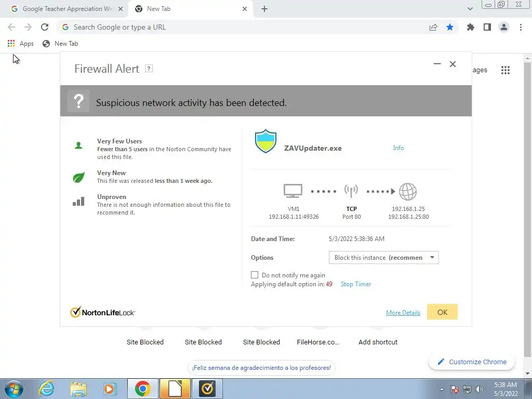
Task: Click the 192.168.1.25:80 address text
Action: pyautogui.click(x=408, y=217)
